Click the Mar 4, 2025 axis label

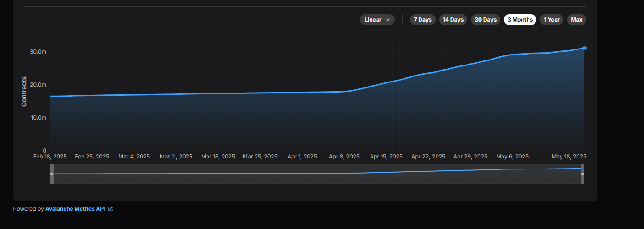134,157
